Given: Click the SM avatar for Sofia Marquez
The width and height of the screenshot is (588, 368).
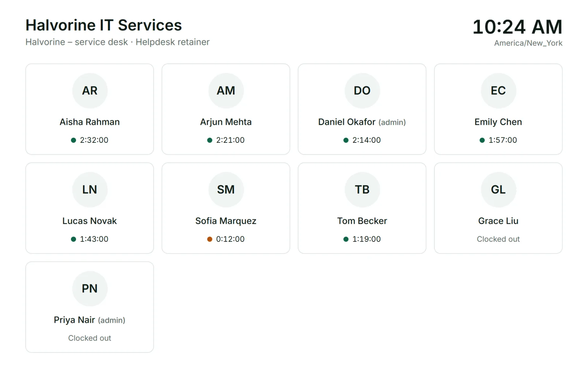Looking at the screenshot, I should point(226,190).
